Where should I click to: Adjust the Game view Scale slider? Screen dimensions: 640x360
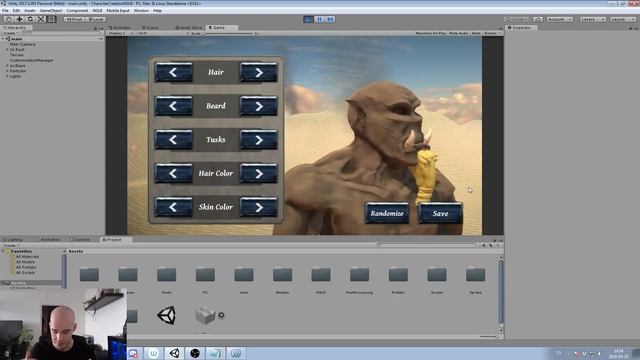click(229, 33)
